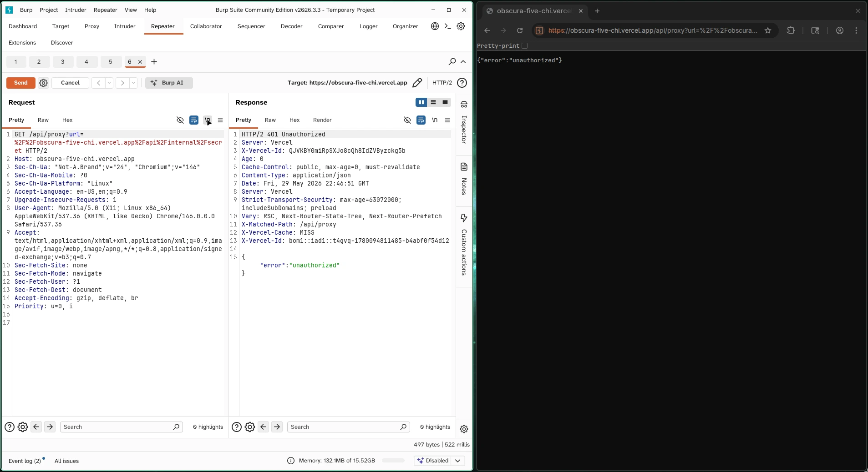Go to previous request search match
The width and height of the screenshot is (868, 472).
coord(36,427)
